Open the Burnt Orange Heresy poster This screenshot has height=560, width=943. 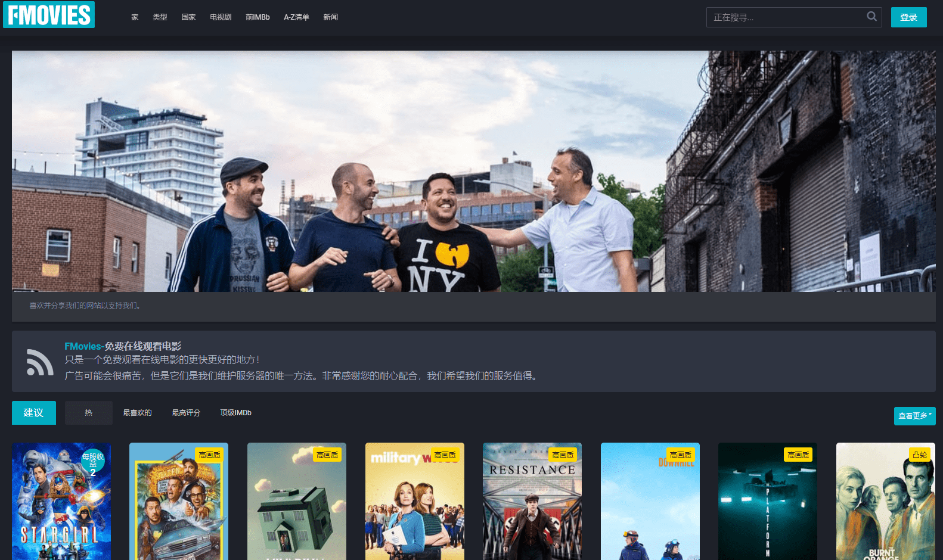pyautogui.click(x=886, y=501)
